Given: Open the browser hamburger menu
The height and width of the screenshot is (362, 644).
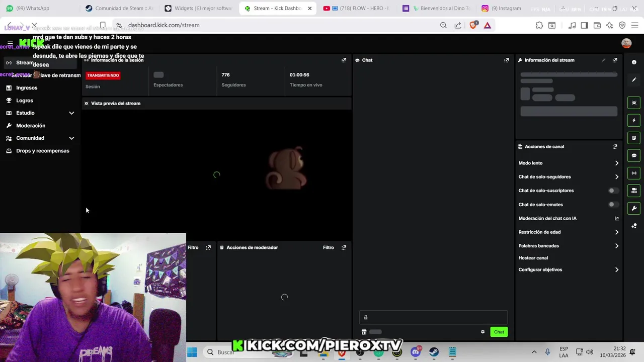Looking at the screenshot, I should [634, 25].
